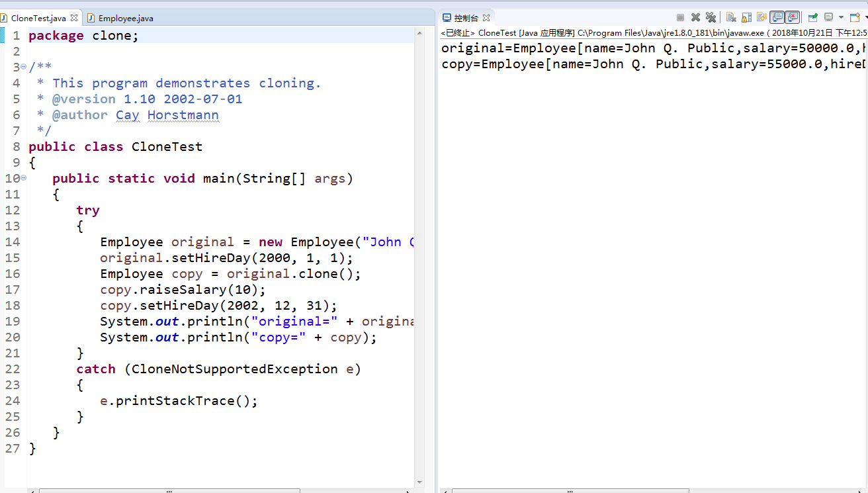Click the 'original=Employee' console output line

coord(654,48)
